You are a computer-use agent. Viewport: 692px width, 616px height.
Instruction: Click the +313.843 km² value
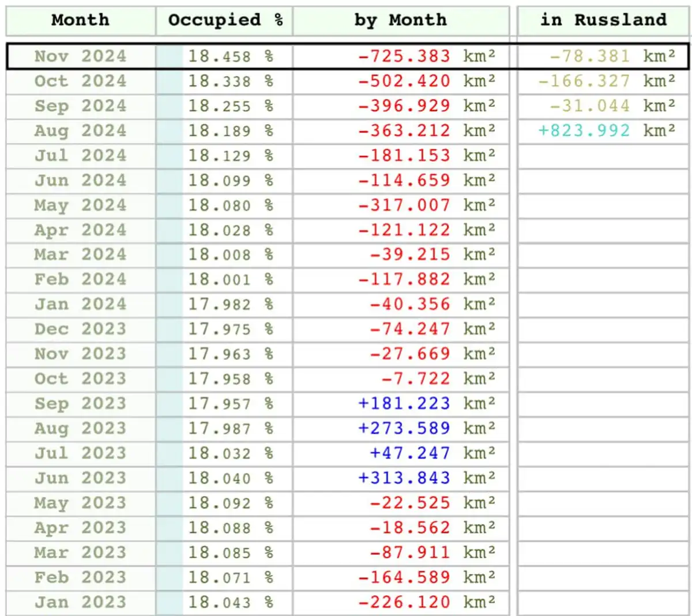tap(426, 478)
